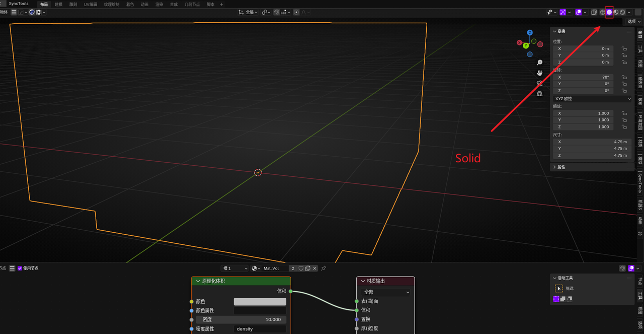
Task: Open material slot 槽 1 dropdown
Action: (234, 269)
